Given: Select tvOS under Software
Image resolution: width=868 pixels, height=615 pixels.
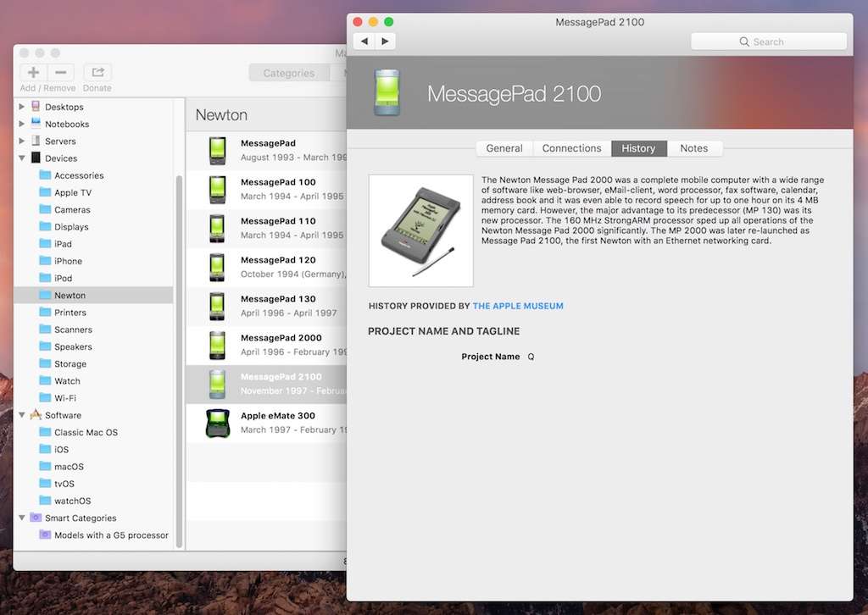Looking at the screenshot, I should pos(64,484).
